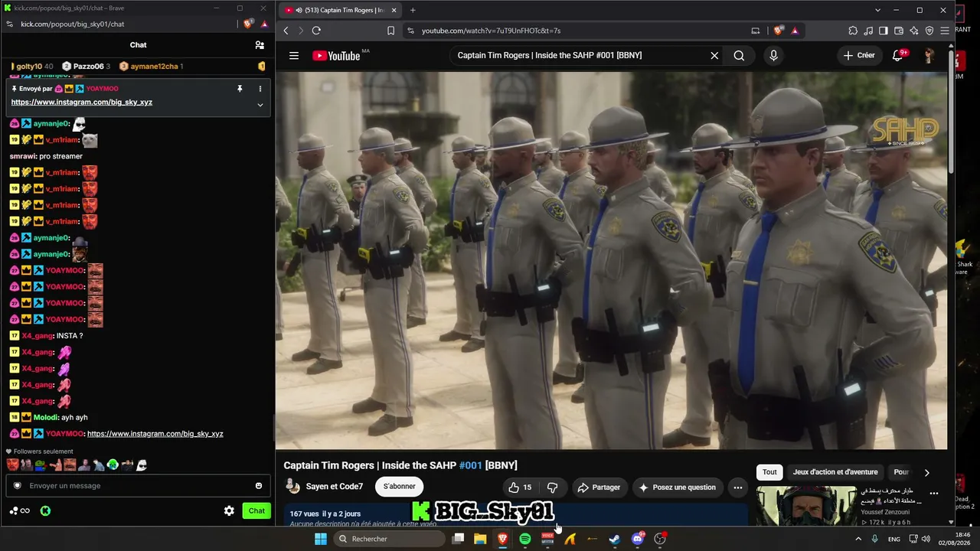The width and height of the screenshot is (980, 551).
Task: Collapse the pinned message chevron
Action: point(260,104)
